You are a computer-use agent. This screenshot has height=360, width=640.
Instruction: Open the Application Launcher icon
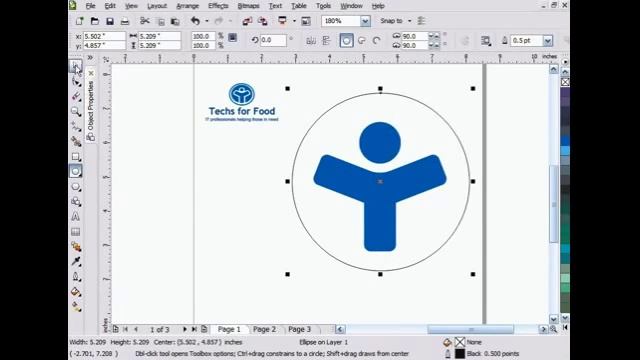(282, 20)
